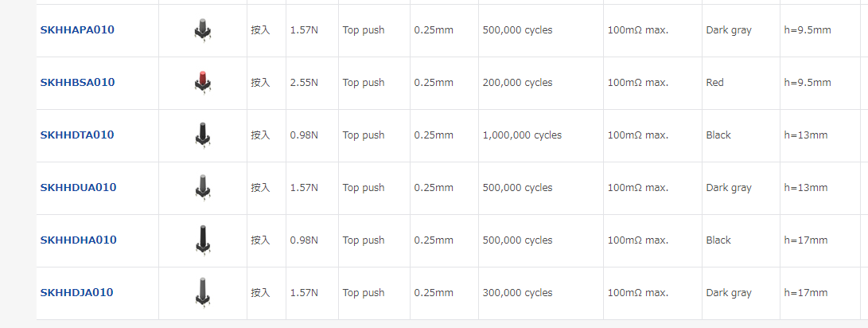868x328 pixels.
Task: Open the SKHHDTA010 product link
Action: pyautogui.click(x=77, y=135)
